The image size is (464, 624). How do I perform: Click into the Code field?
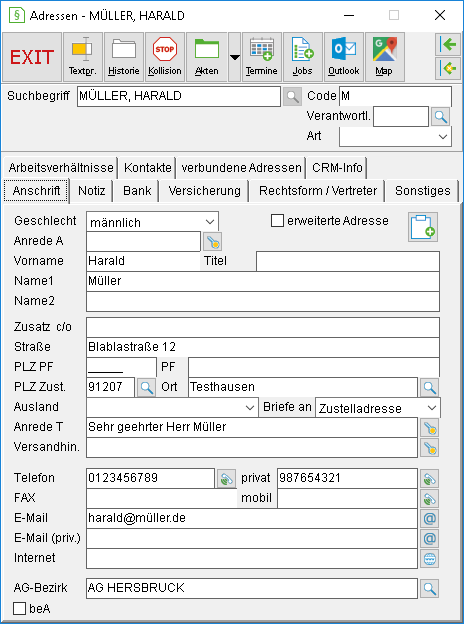[x=395, y=96]
